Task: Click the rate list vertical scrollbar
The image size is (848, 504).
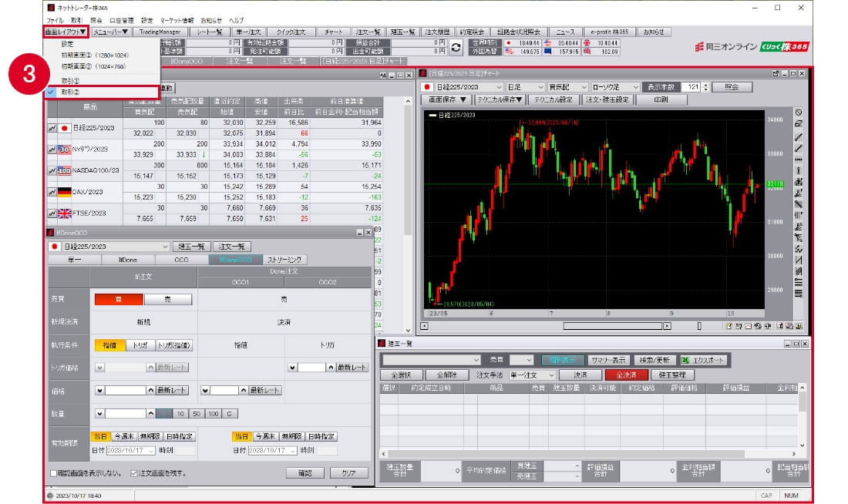Action: (x=409, y=215)
